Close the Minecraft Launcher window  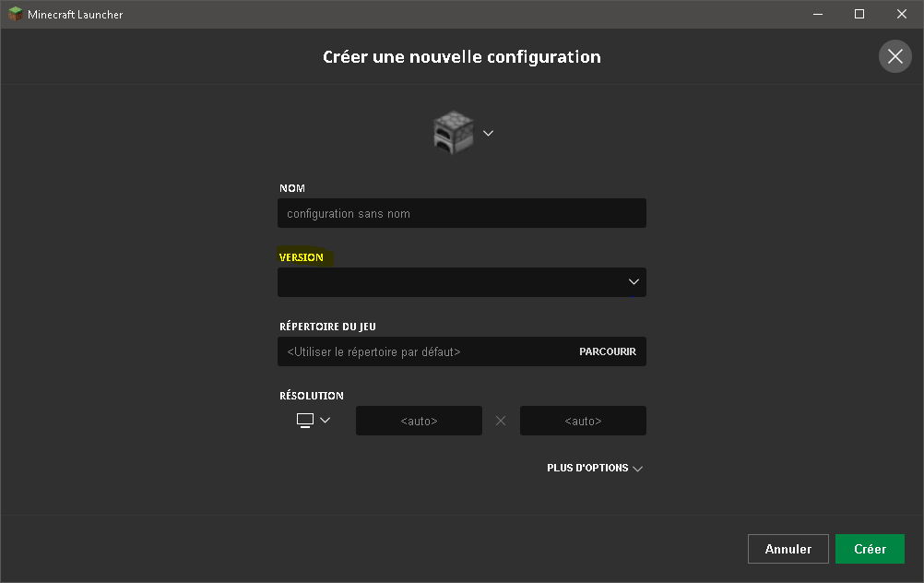pyautogui.click(x=902, y=14)
